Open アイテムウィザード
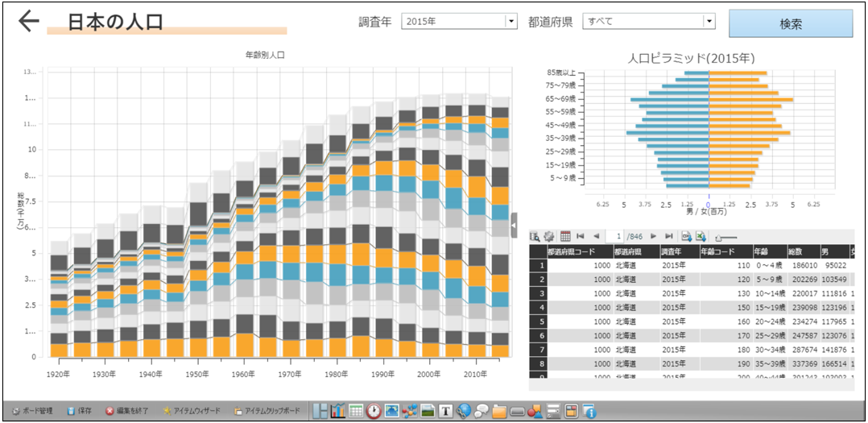 pos(190,411)
